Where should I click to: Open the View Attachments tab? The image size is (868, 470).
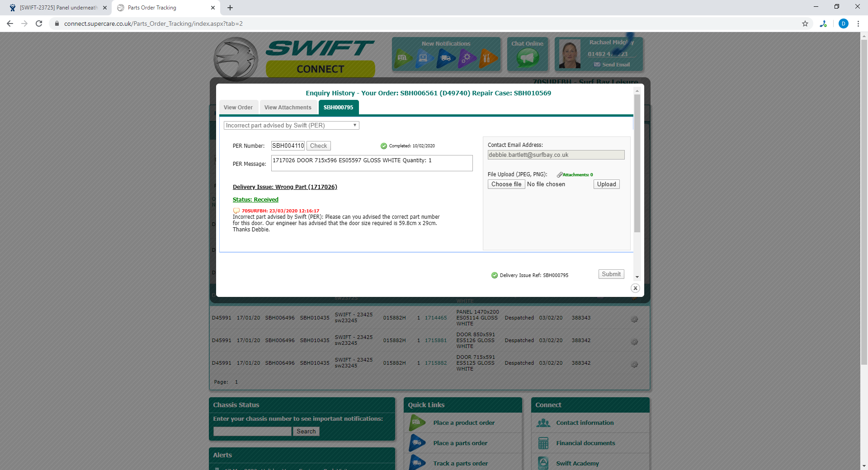click(288, 108)
